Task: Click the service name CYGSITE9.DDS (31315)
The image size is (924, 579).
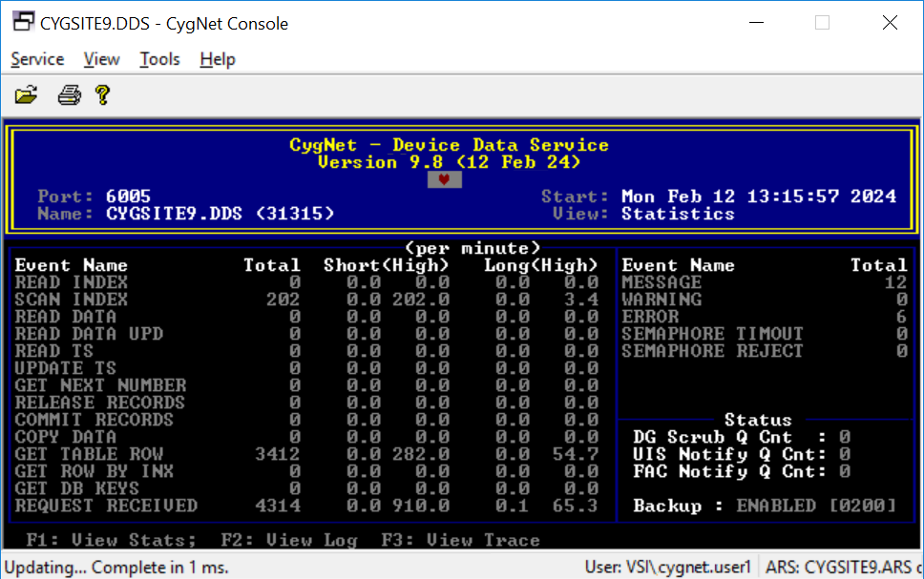Action: (x=220, y=214)
